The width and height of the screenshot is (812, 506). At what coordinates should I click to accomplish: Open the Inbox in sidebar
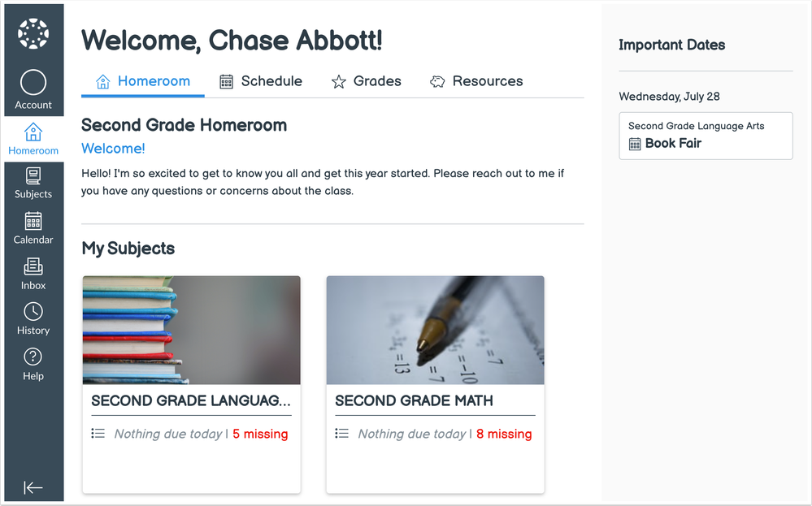point(33,274)
